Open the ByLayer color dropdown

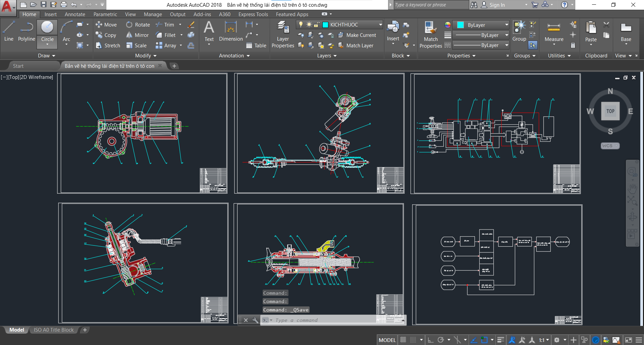pos(506,25)
